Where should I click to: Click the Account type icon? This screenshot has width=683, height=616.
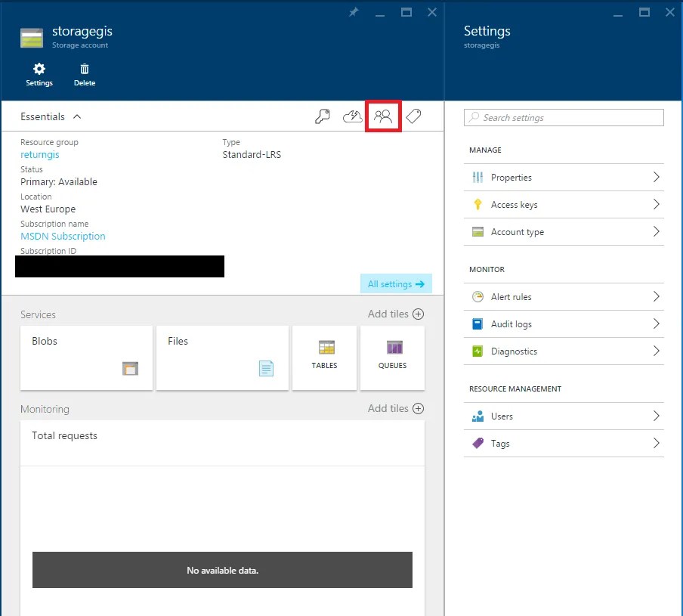pyautogui.click(x=477, y=232)
